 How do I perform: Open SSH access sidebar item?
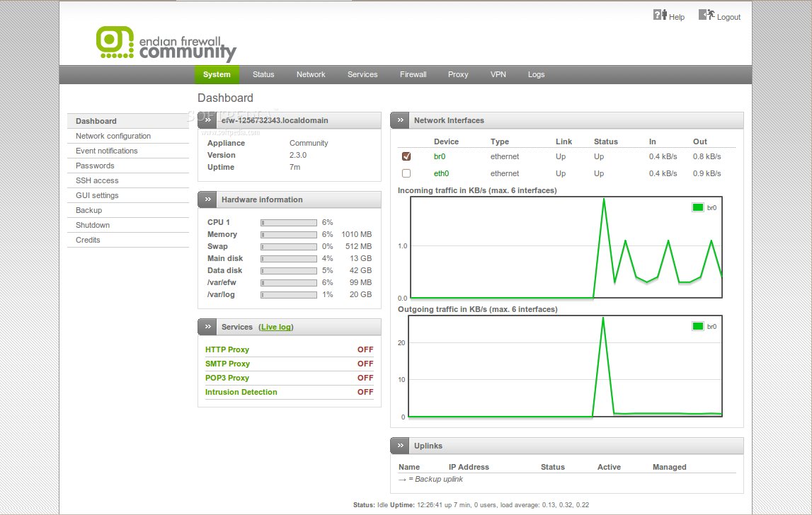click(97, 180)
